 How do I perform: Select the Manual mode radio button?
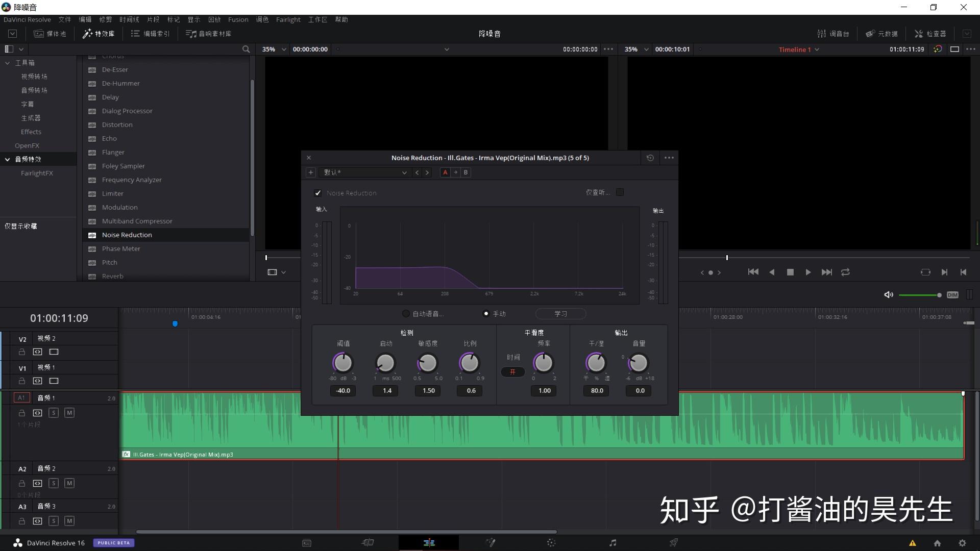[486, 314]
